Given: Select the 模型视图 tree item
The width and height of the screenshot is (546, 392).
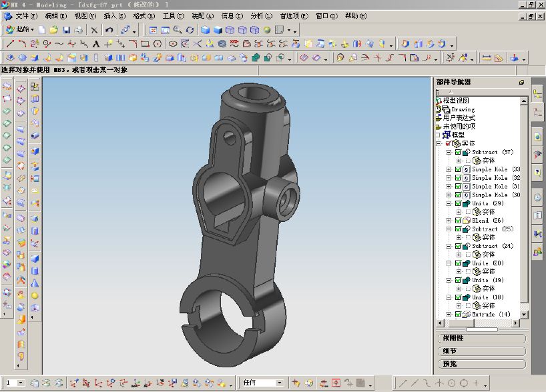Looking at the screenshot, I should click(456, 101).
